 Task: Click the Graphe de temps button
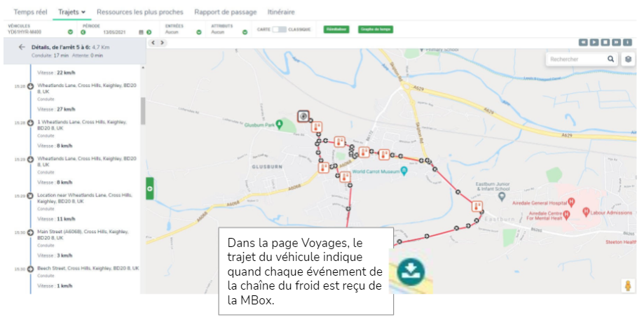(376, 29)
